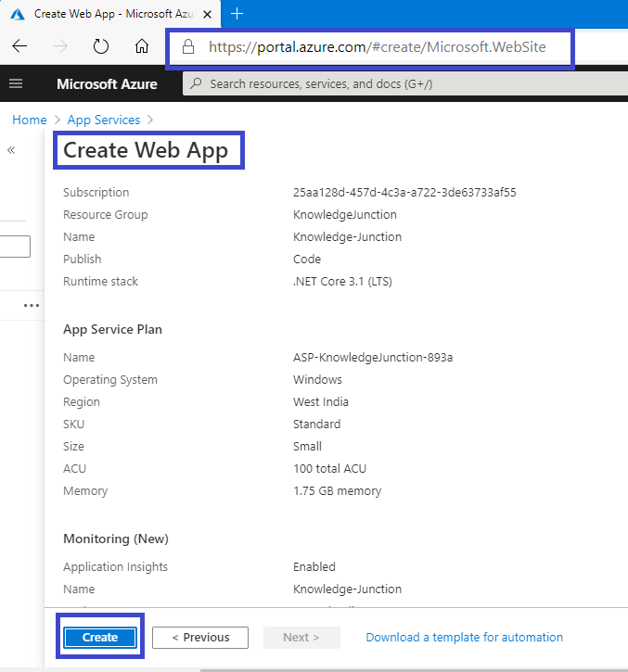Click the Subscription label

coord(96,193)
